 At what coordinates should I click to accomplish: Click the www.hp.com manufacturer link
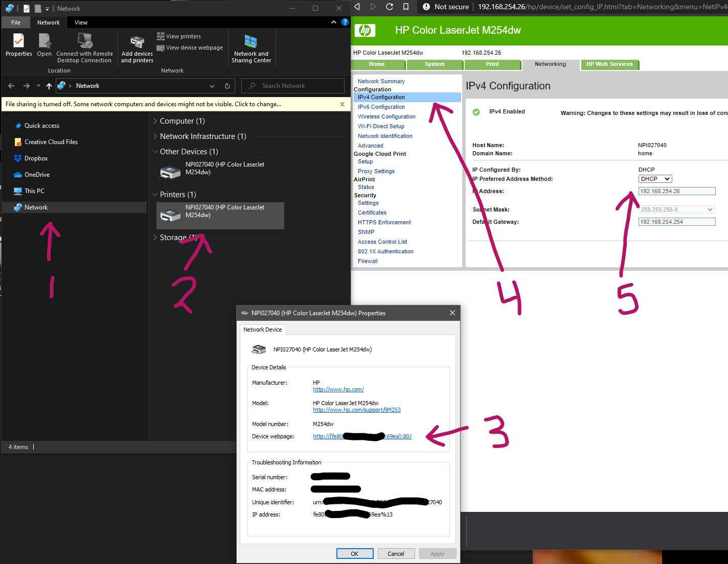pos(338,389)
